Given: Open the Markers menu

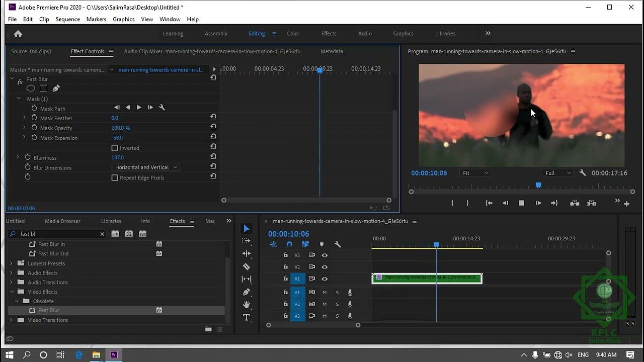Looking at the screenshot, I should point(96,19).
